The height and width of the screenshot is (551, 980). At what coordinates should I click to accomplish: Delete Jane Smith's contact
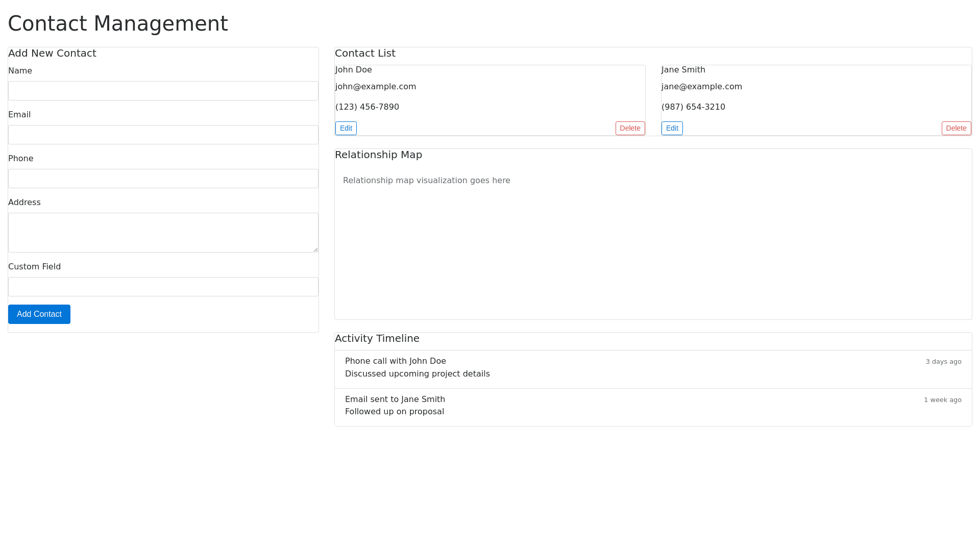coord(956,128)
